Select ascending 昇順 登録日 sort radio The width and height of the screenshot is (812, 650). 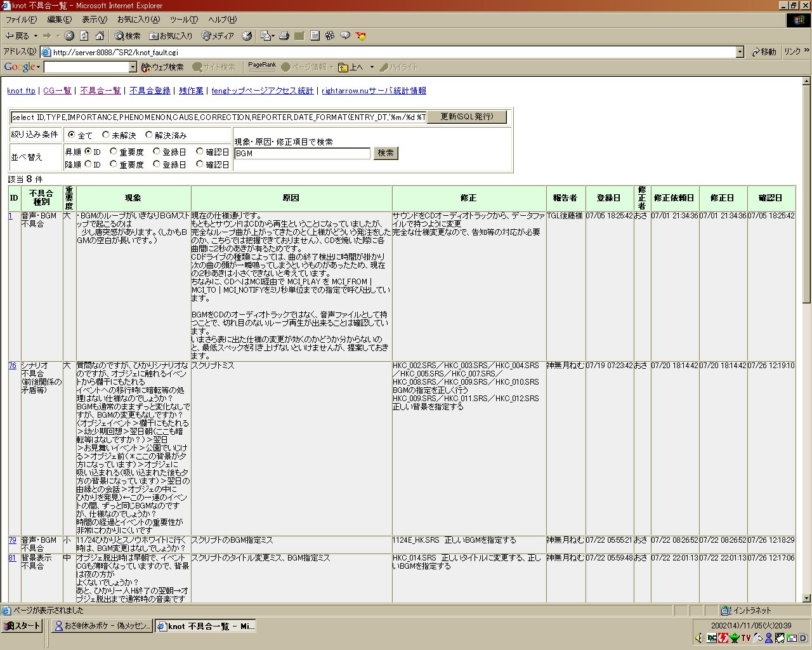pyautogui.click(x=157, y=151)
